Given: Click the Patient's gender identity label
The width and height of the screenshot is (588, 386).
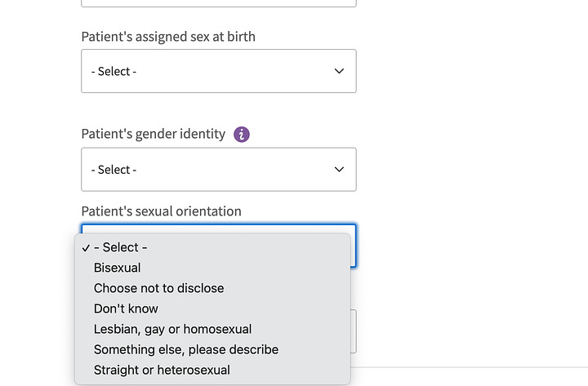Looking at the screenshot, I should coord(153,134).
